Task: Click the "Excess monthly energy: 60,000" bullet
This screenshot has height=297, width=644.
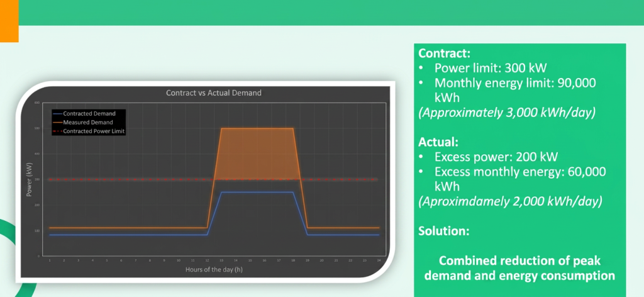Action: click(x=520, y=172)
